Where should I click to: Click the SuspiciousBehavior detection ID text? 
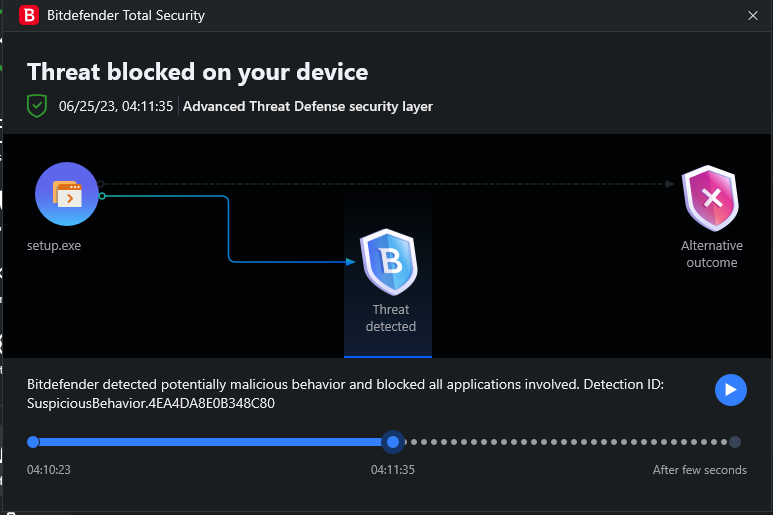(x=151, y=404)
